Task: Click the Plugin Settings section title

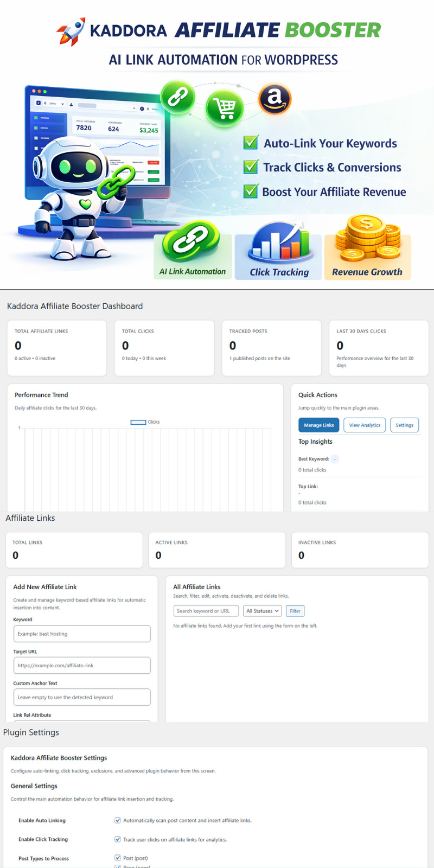Action: [x=31, y=732]
